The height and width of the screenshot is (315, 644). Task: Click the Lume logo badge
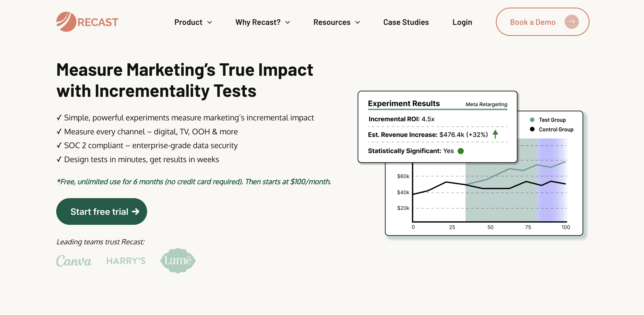click(178, 261)
